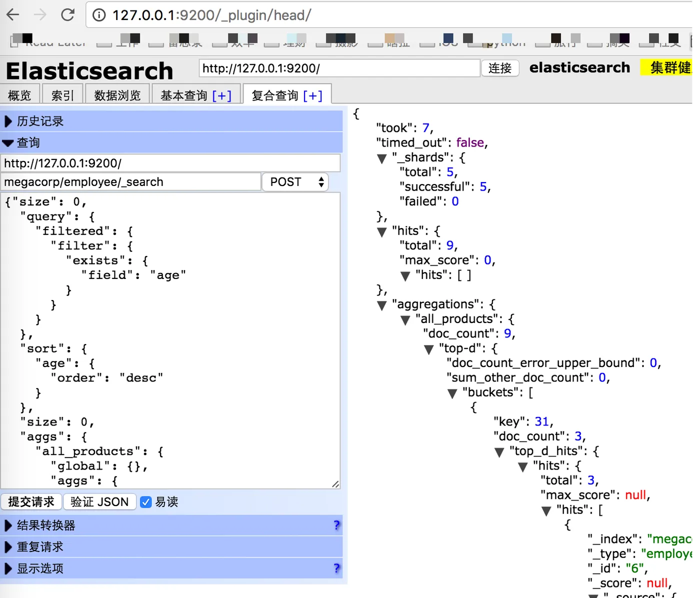
Task: Validate query with 验证 JSON button
Action: pyautogui.click(x=99, y=501)
